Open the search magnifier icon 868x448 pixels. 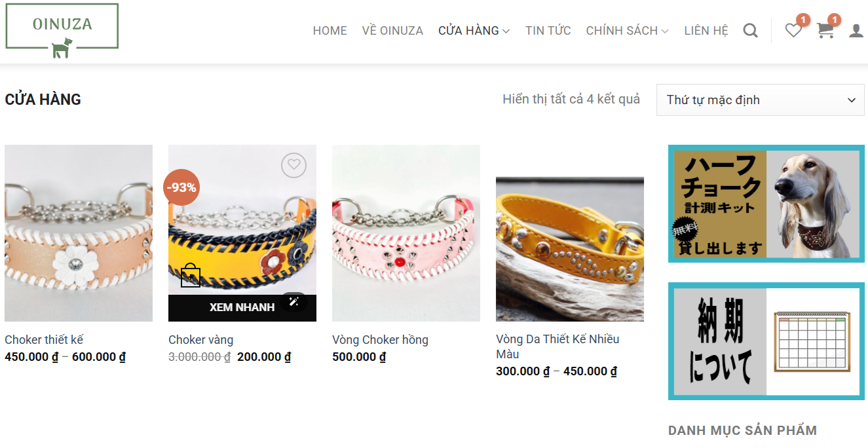751,31
